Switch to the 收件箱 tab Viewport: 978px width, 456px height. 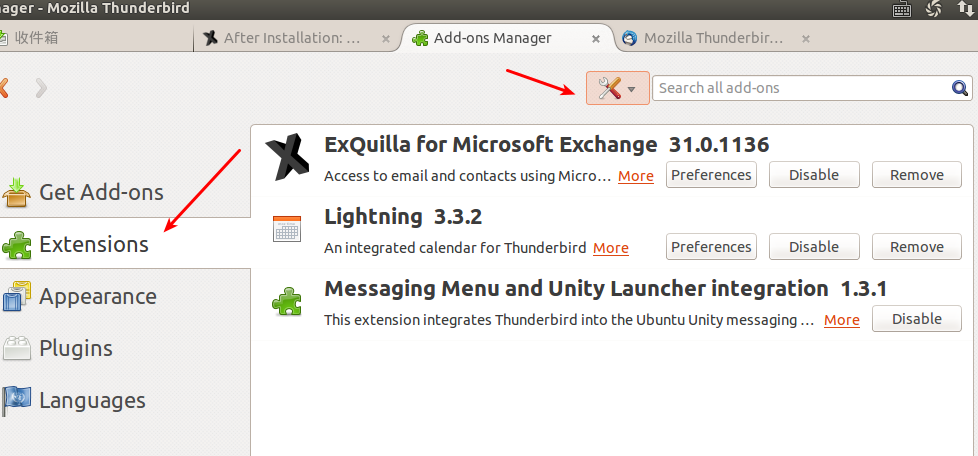[x=95, y=38]
